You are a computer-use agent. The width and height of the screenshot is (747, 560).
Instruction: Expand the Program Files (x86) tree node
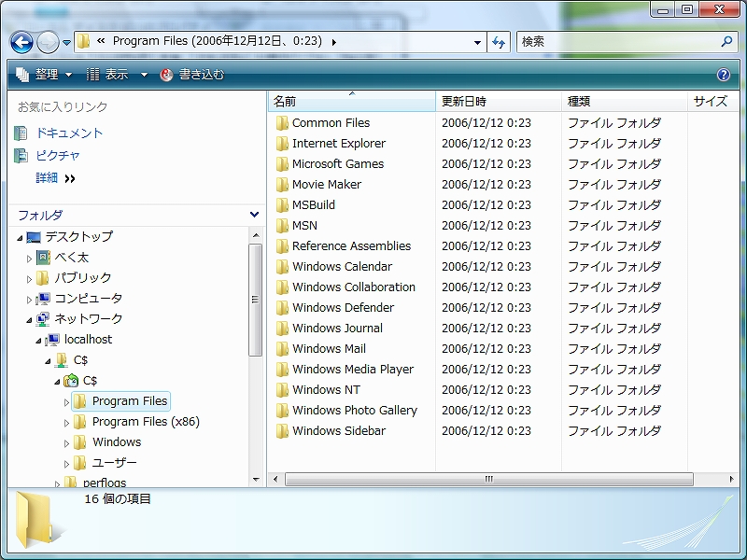pyautogui.click(x=67, y=423)
